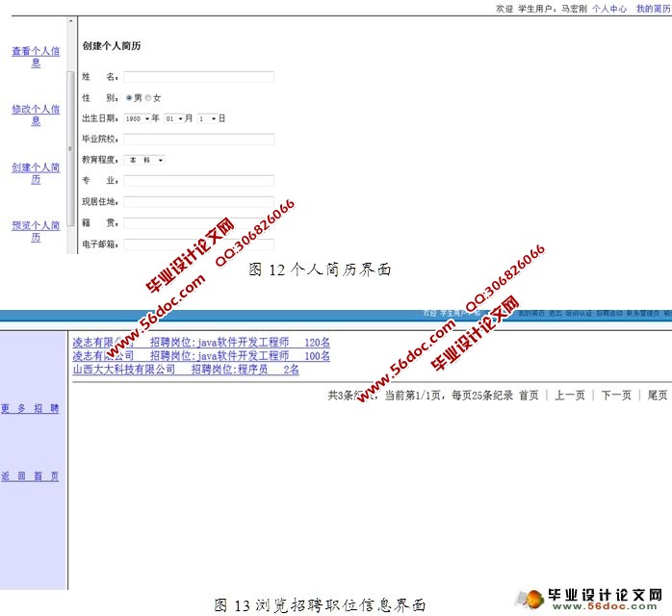Click 尾页 pagination link
Image resolution: width=672 pixels, height=616 pixels.
pyautogui.click(x=658, y=395)
